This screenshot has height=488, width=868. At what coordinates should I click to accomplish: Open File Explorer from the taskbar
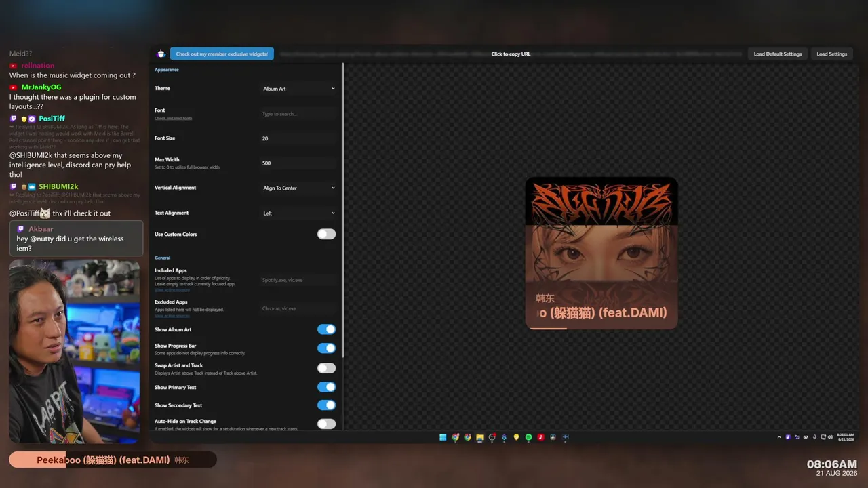click(479, 437)
